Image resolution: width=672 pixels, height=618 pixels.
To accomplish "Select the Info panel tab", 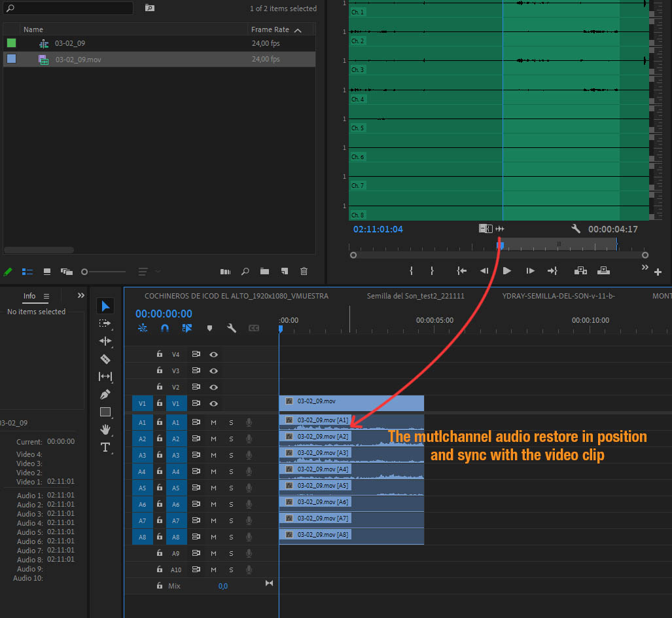I will pos(29,296).
